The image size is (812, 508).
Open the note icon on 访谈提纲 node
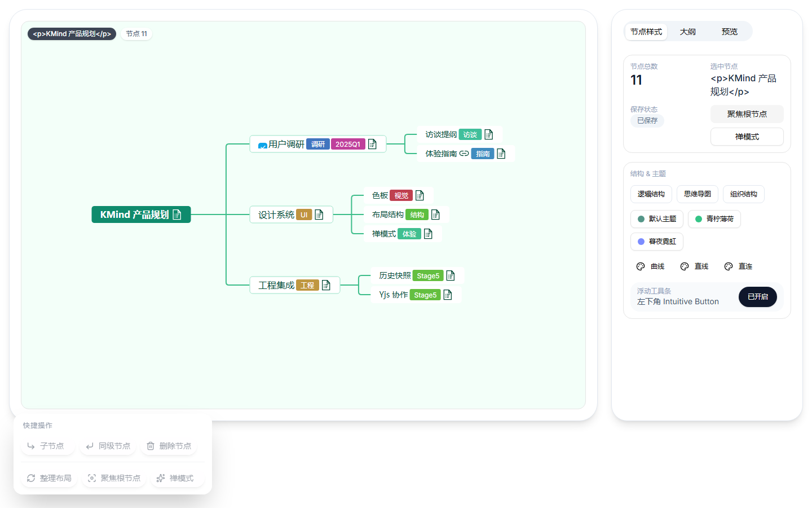click(489, 134)
